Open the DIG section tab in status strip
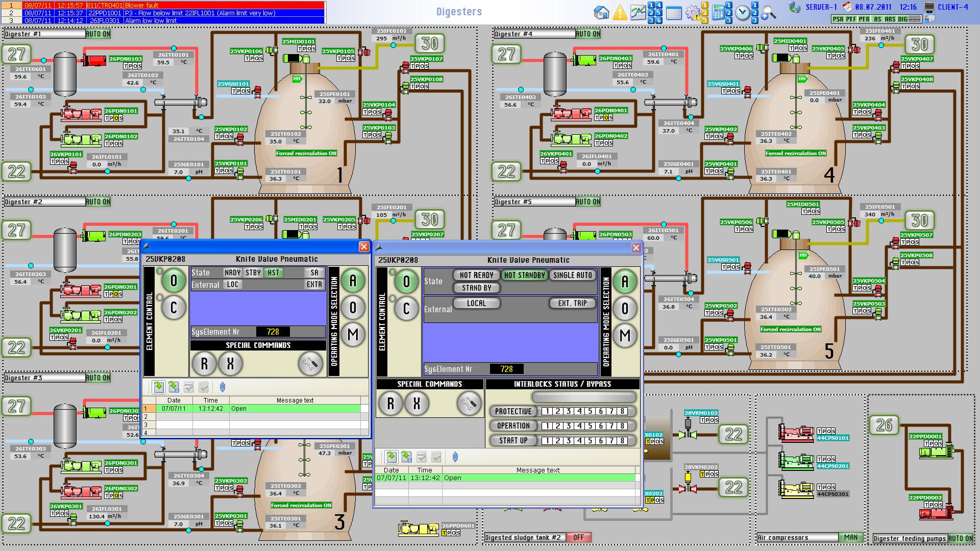980x551 pixels. click(902, 19)
